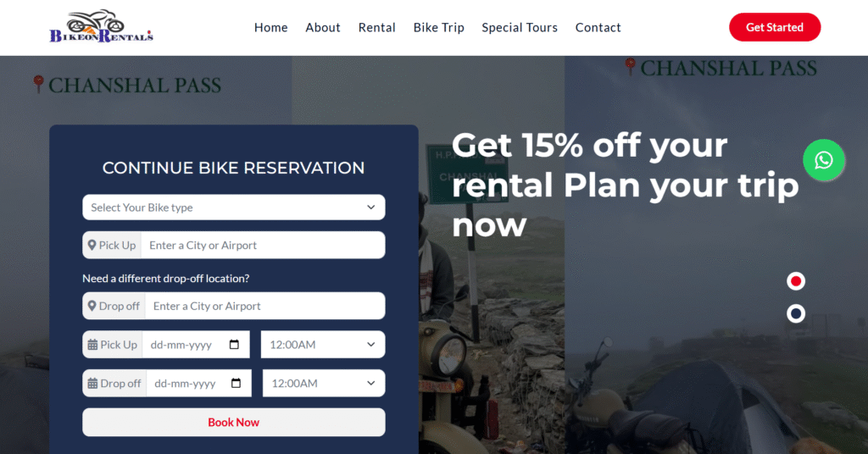
Task: Click the Pick Up location pin icon
Action: pos(92,245)
